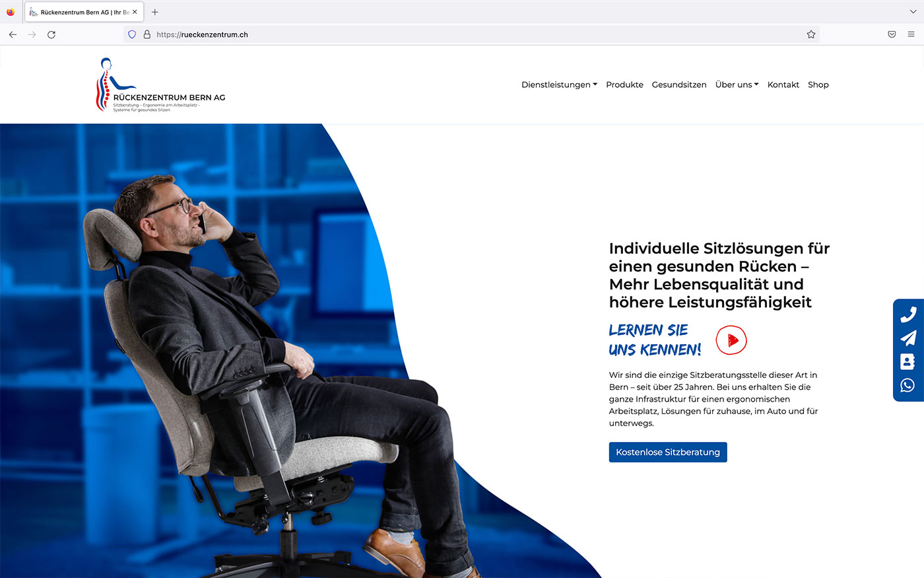This screenshot has height=578, width=924.
Task: Click the Rückenzentrum Bern AG logo
Action: click(x=160, y=85)
